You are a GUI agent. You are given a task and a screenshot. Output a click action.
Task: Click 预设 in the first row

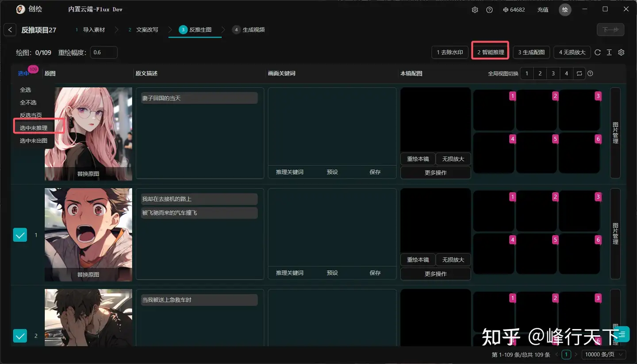[x=332, y=172]
